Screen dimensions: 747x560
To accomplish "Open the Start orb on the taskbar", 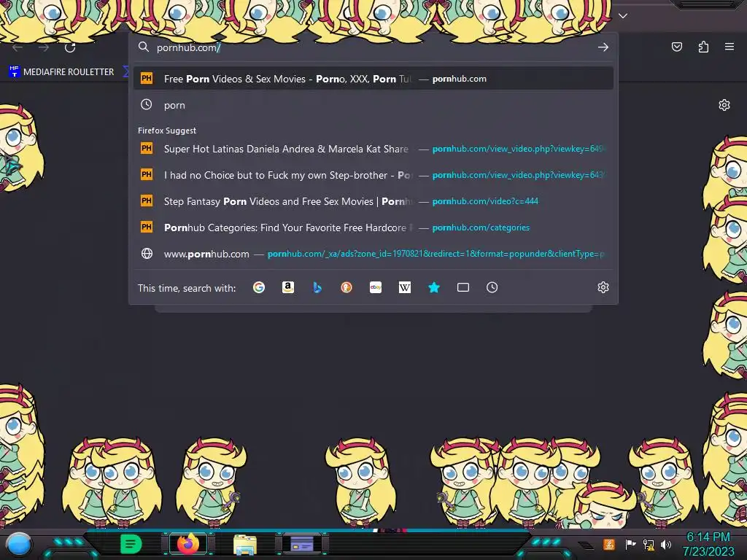I will (19, 545).
